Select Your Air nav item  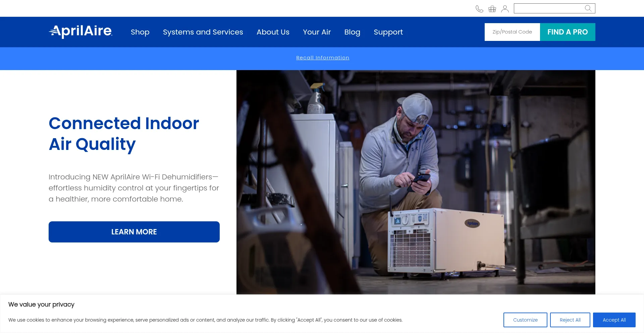pyautogui.click(x=317, y=32)
